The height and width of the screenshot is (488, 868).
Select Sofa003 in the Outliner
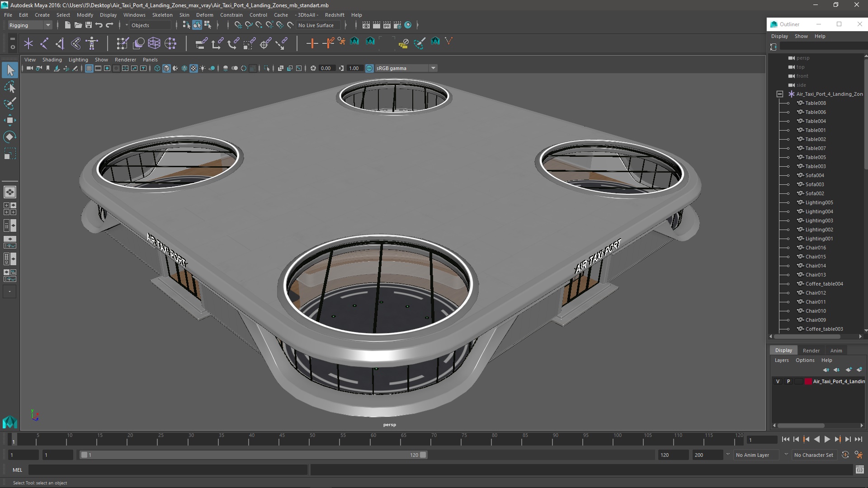pos(814,184)
